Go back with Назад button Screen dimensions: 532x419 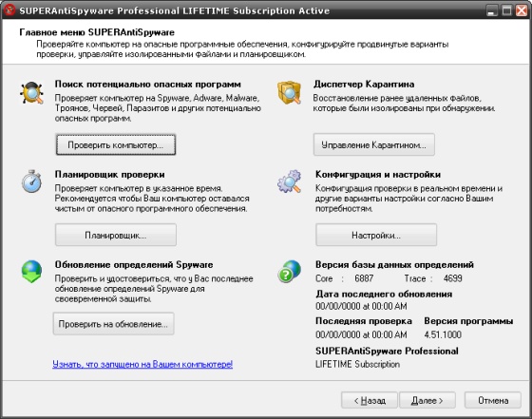(x=370, y=401)
